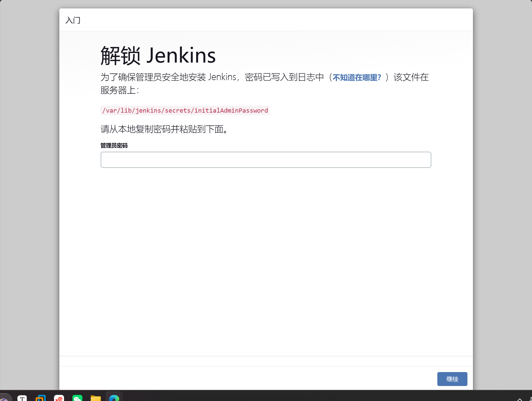Click the 继续 (Continue) button
532x401 pixels.
click(452, 379)
